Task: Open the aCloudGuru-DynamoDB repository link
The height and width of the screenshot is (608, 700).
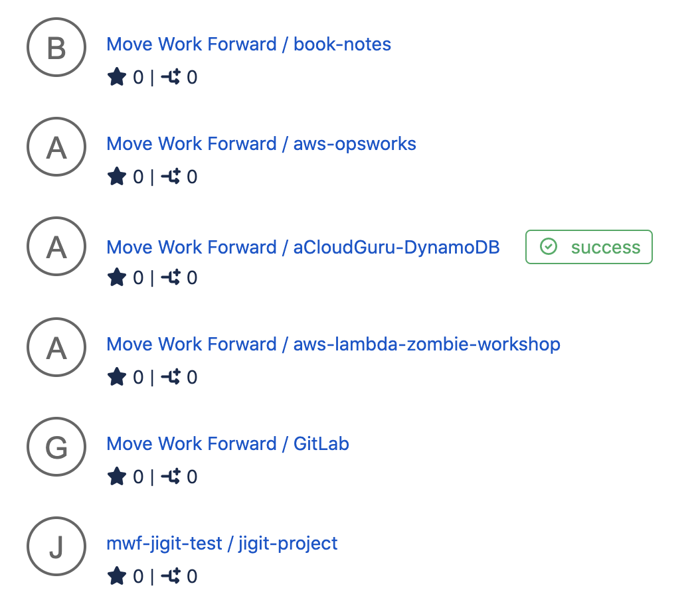Action: pyautogui.click(x=304, y=246)
